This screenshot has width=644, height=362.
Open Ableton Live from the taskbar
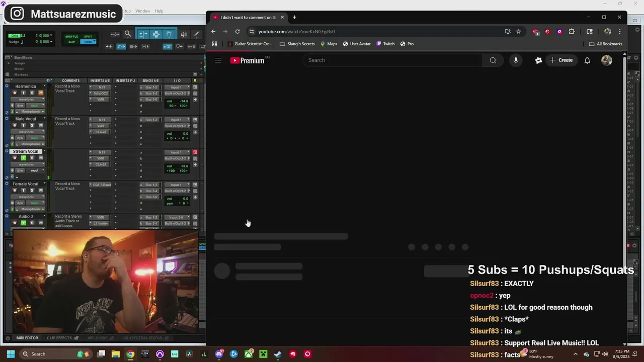tap(175, 354)
